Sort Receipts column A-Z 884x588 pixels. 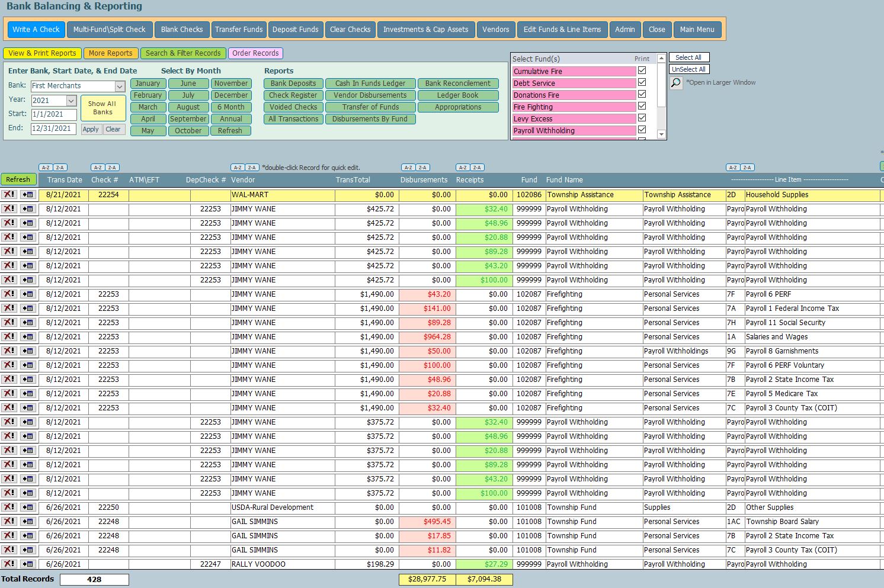click(463, 168)
